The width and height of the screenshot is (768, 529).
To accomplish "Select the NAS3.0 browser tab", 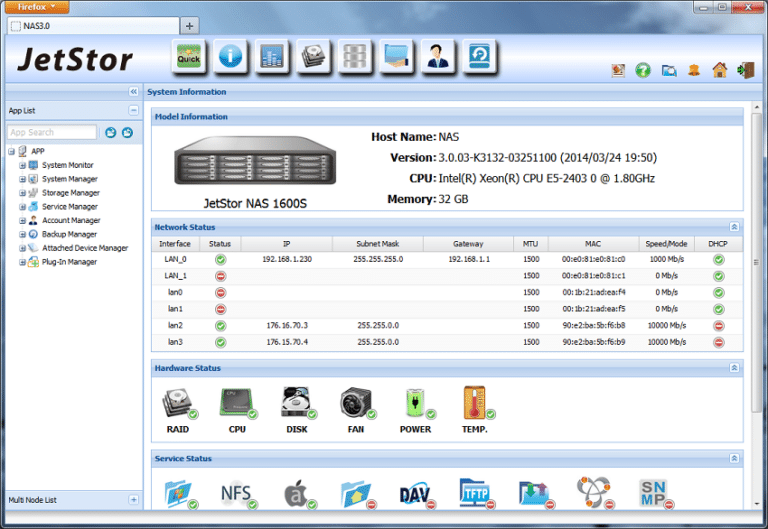I will click(93, 26).
